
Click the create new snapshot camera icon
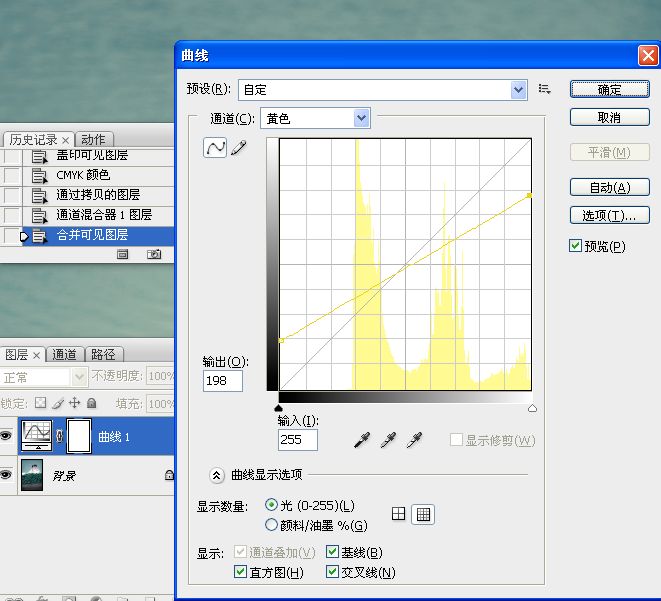tap(154, 254)
